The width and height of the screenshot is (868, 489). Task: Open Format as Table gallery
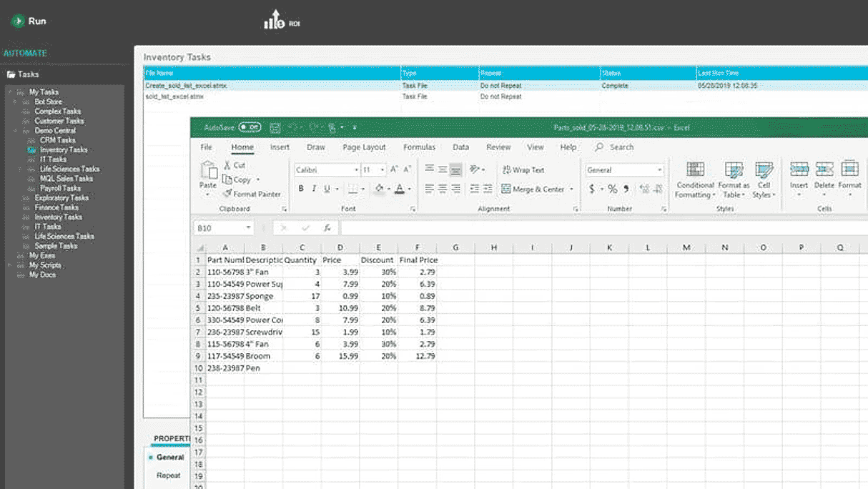point(734,179)
